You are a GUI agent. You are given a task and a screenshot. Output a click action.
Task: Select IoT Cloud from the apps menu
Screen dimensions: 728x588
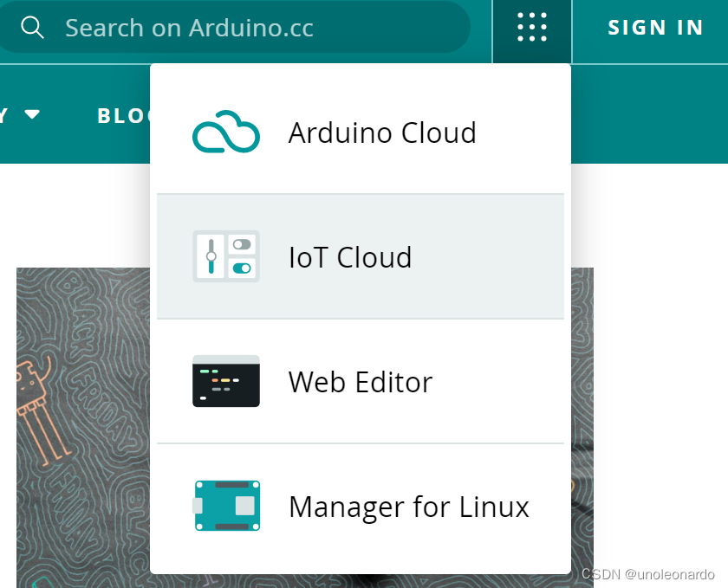361,256
